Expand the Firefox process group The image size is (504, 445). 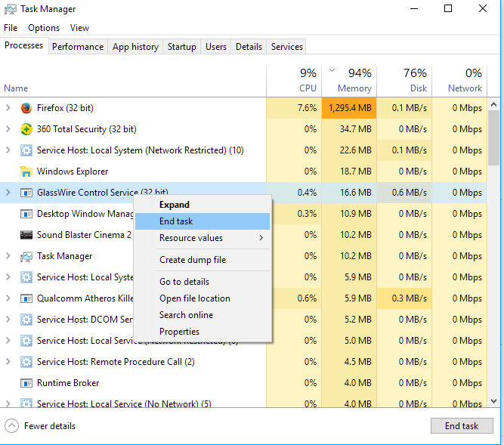tap(8, 108)
